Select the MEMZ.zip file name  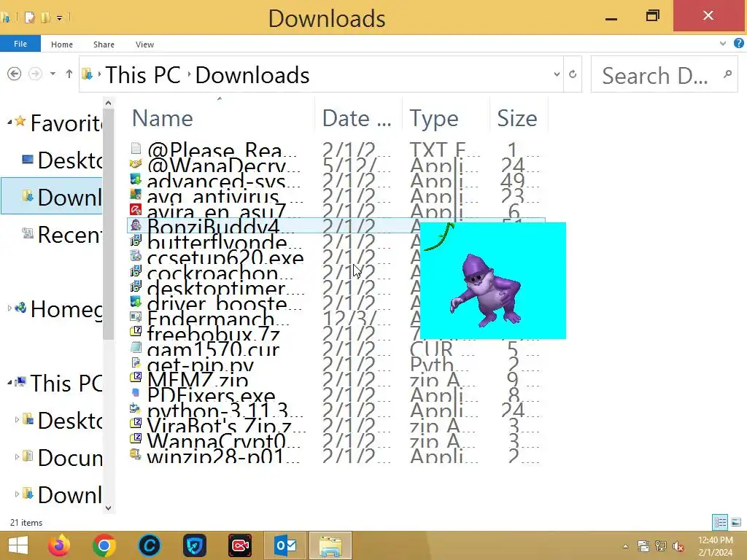[198, 379]
